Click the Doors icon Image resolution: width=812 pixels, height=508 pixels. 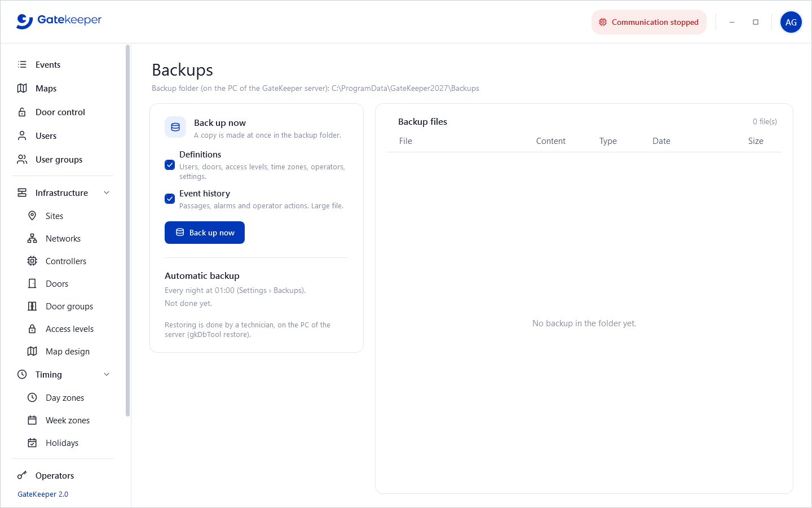pyautogui.click(x=32, y=283)
